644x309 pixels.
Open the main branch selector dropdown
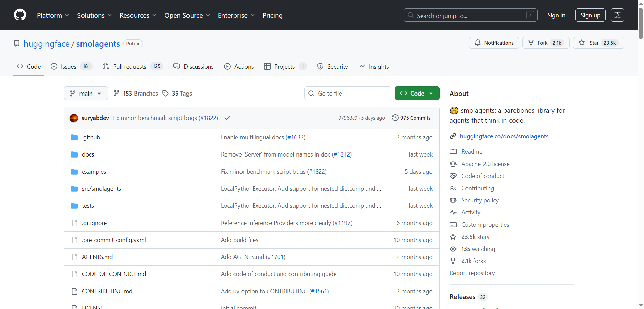tap(86, 93)
